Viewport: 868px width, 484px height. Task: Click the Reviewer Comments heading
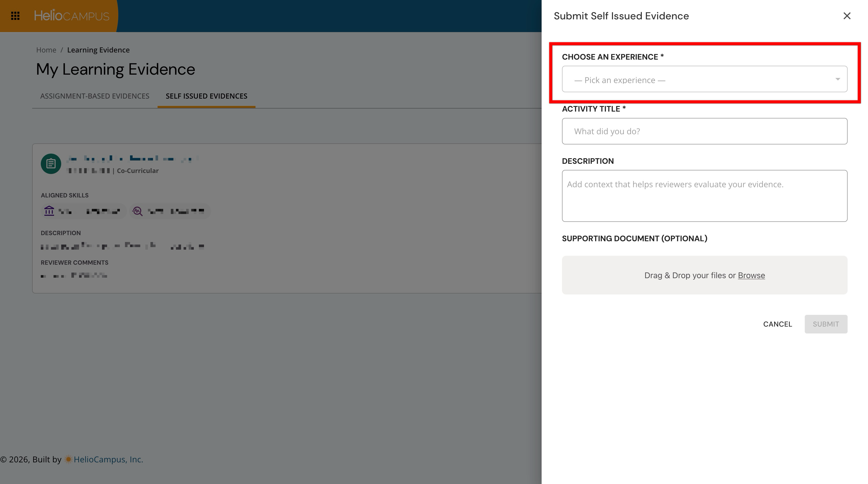click(x=74, y=263)
